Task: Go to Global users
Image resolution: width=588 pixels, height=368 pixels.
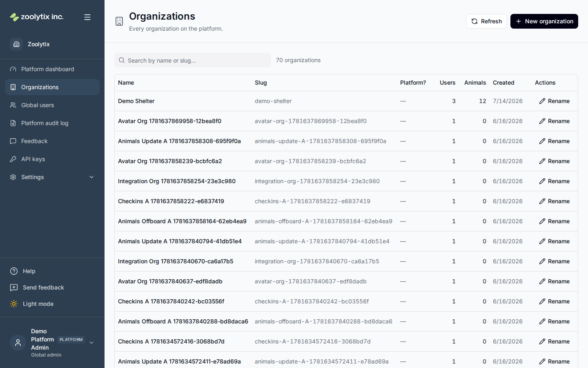Action: [x=52, y=105]
